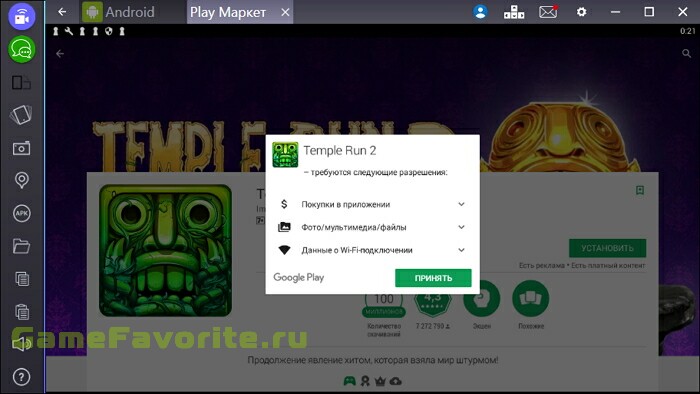This screenshot has height=394, width=700.
Task: Click the Wi-Fi signal permission icon
Action: 284,250
